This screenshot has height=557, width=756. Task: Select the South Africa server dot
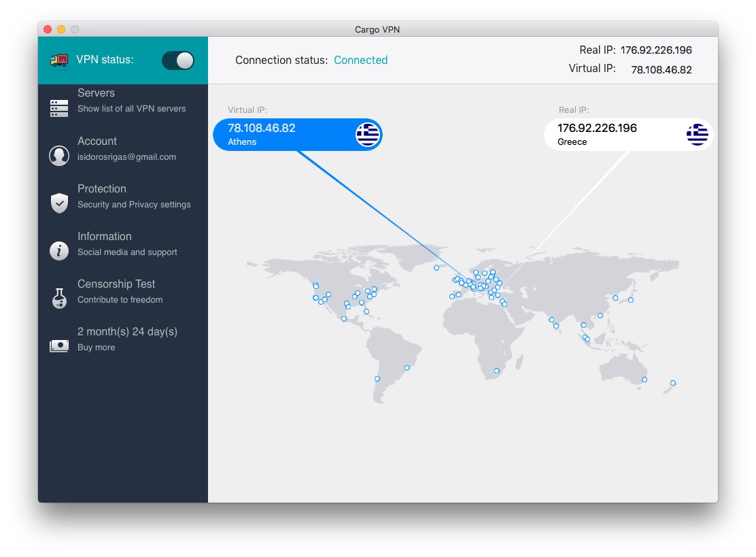pos(496,371)
